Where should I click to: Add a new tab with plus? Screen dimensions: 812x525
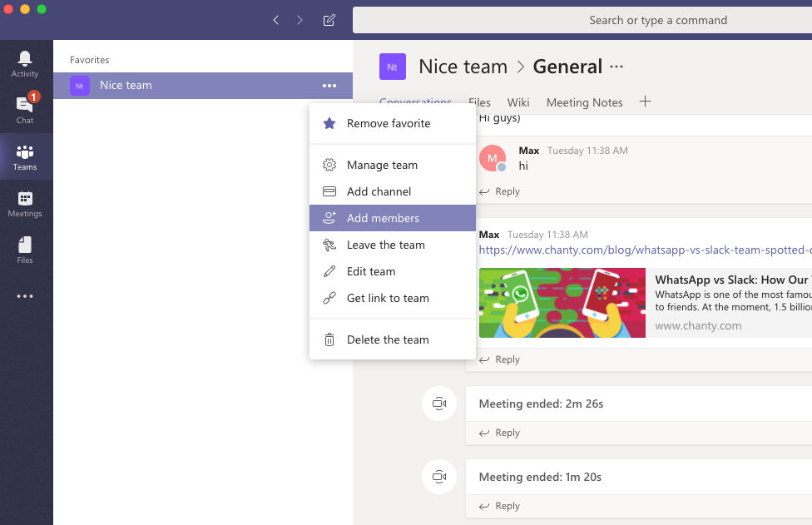point(645,102)
